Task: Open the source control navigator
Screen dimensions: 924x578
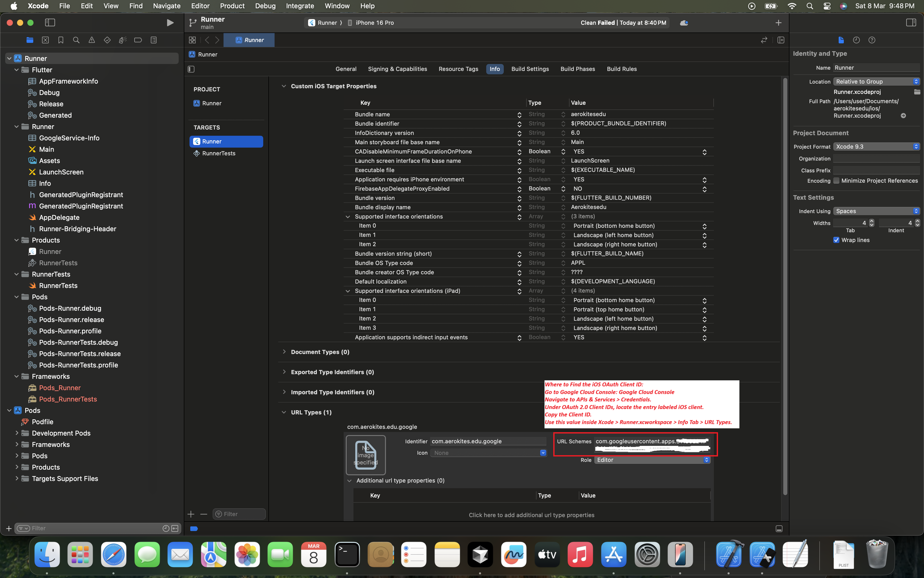Action: (45, 40)
